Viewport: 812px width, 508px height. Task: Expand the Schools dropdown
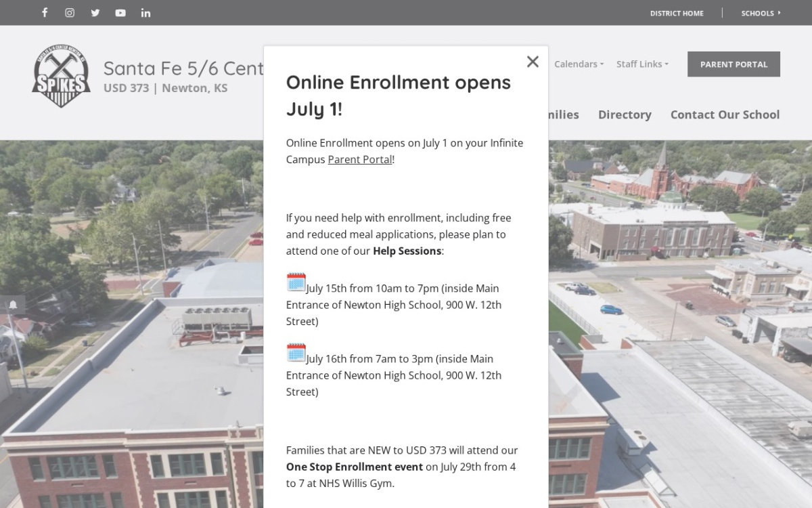pos(761,13)
